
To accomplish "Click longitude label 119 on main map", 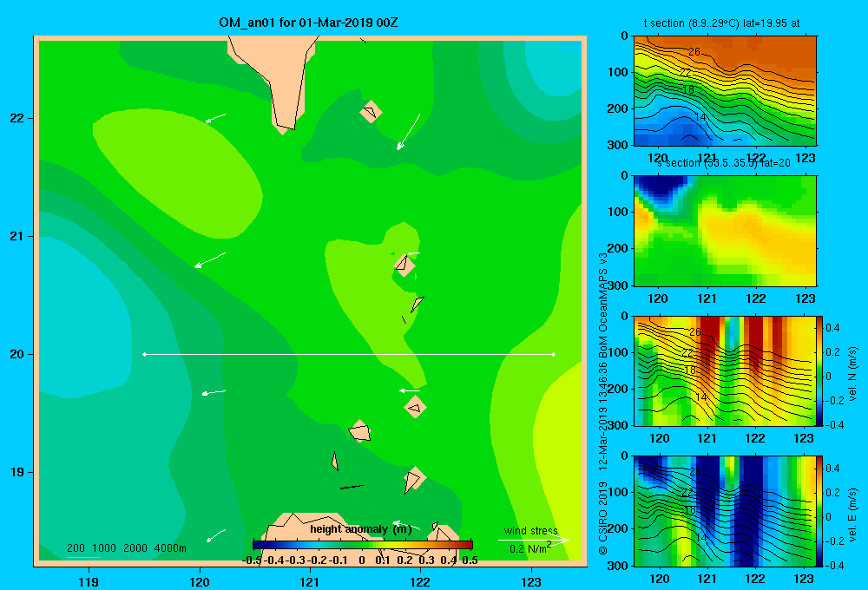I will [x=89, y=581].
